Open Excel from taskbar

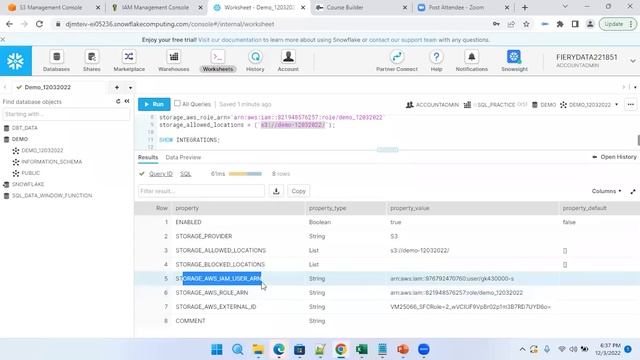362,349
